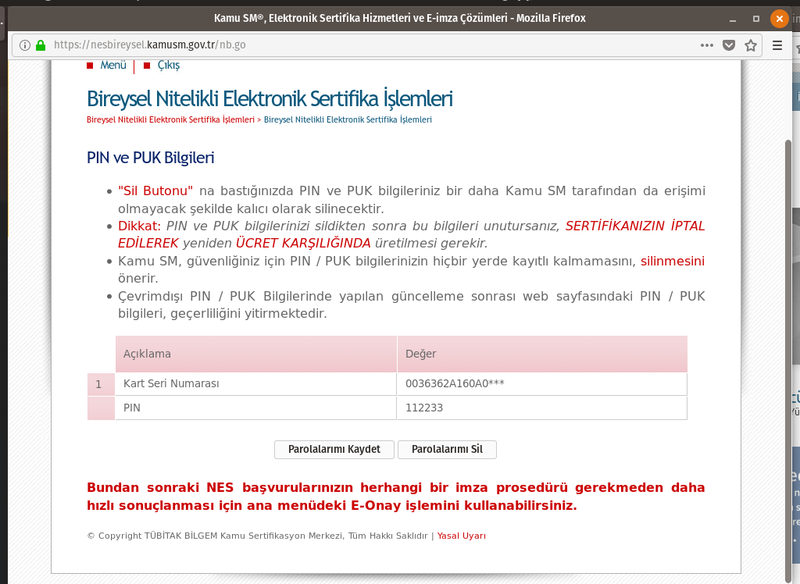Open the page actions three-dots menu

[x=707, y=45]
